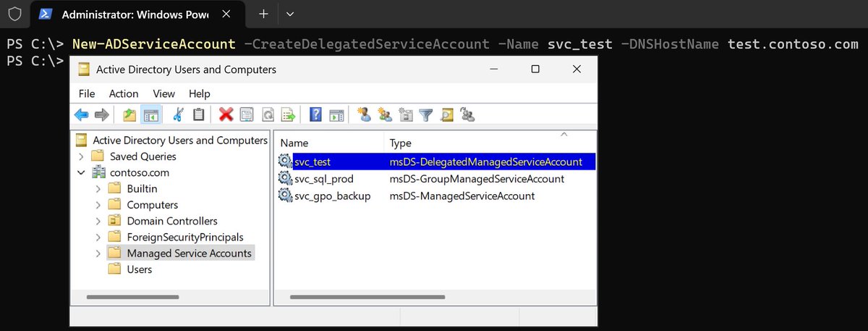Select Active Directory Users and Computers root node
The image size is (868, 331).
pyautogui.click(x=180, y=141)
